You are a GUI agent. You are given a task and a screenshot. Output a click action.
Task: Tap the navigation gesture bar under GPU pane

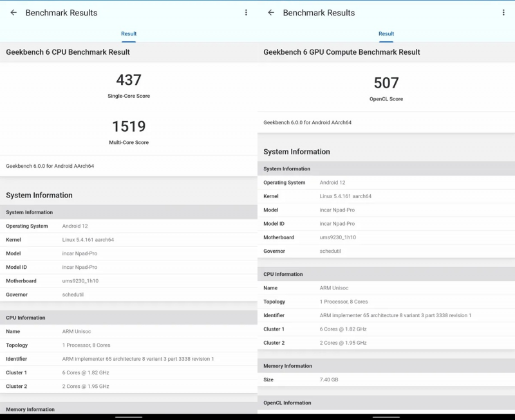(386, 417)
